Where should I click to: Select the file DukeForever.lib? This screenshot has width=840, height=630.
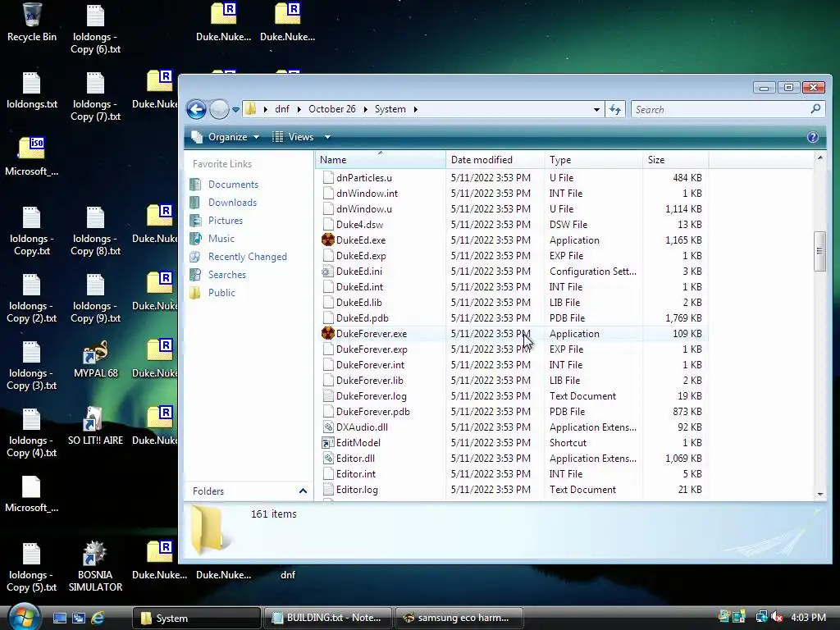[370, 381]
